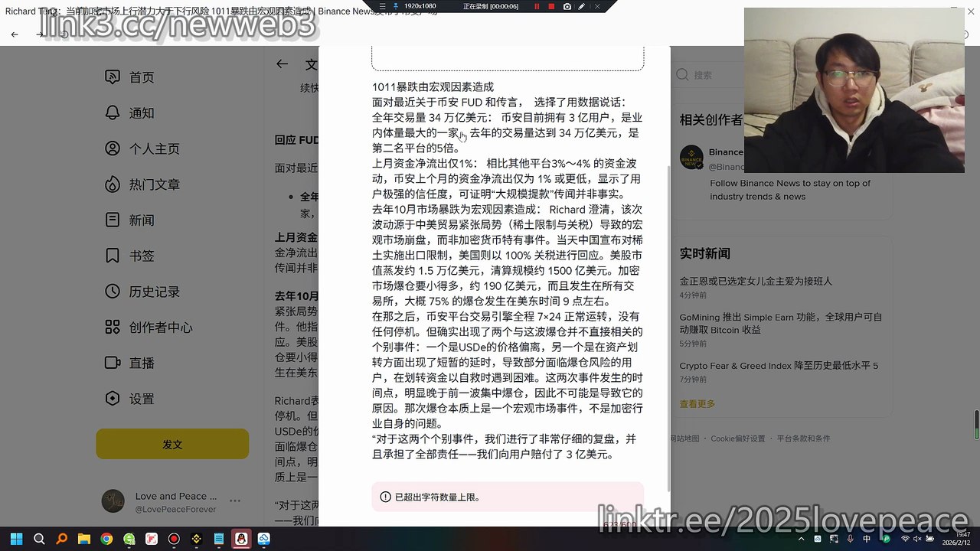Stop the screen recording
Screen dimensions: 980x551
(551, 6)
